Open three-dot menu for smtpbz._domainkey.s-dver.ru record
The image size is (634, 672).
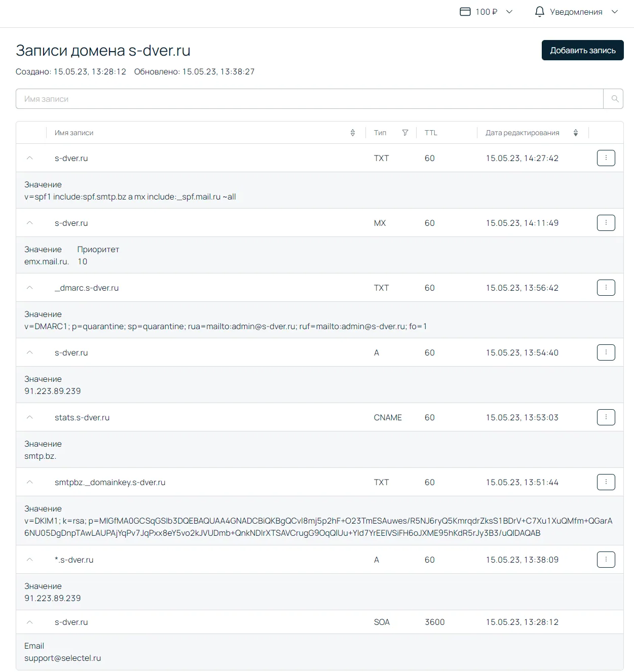click(x=606, y=482)
